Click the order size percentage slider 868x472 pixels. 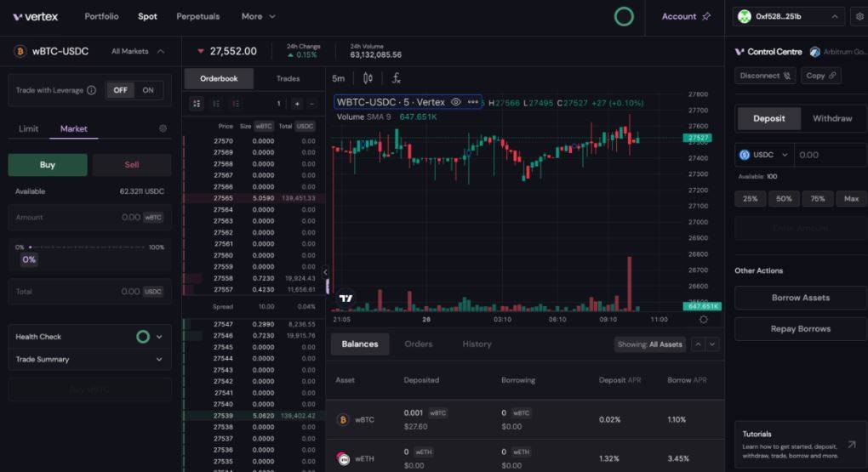pos(89,247)
